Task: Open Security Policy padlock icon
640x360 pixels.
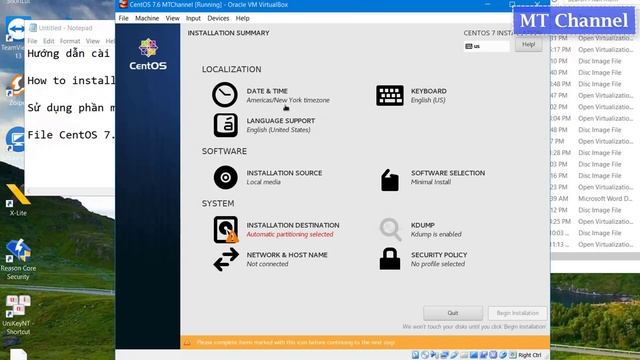Action: pyautogui.click(x=390, y=259)
